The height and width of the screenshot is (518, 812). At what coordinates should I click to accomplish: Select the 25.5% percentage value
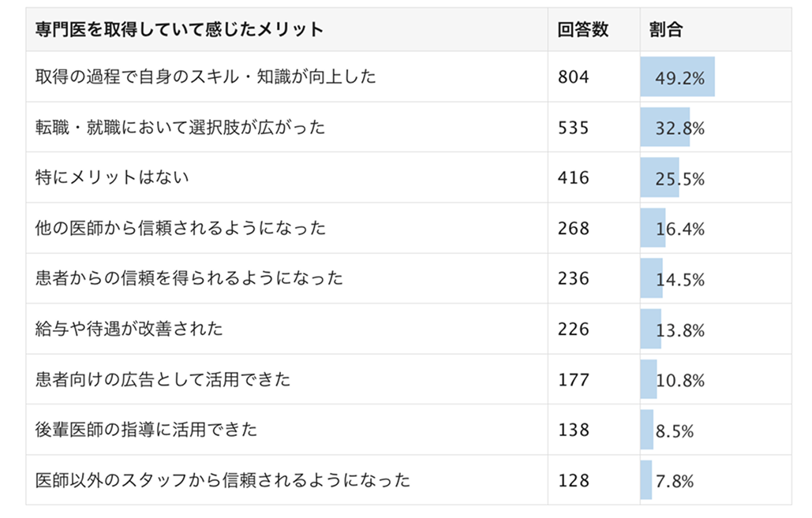click(679, 179)
